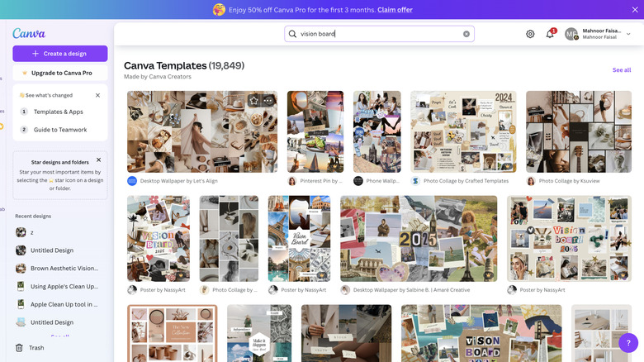644x362 pixels.
Task: Open the Canva home logo
Action: 29,33
